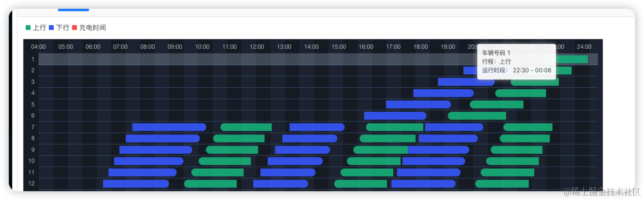Click the tooltip line 行程：上行
The width and height of the screenshot is (644, 200).
[496, 61]
